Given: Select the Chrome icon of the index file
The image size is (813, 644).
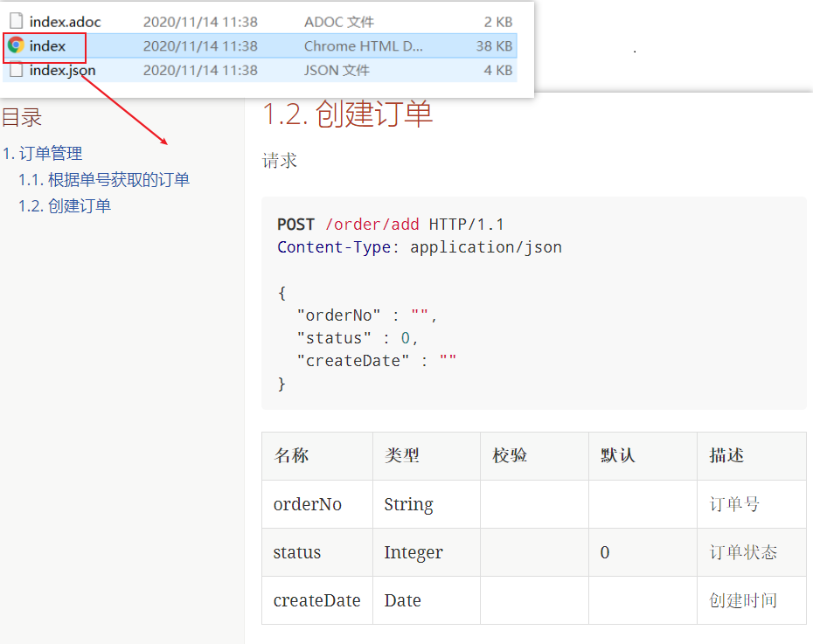Looking at the screenshot, I should point(16,45).
